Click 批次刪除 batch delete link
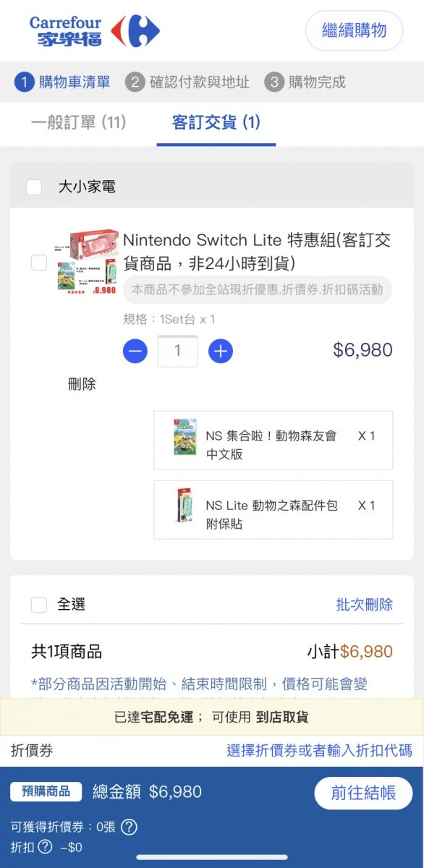Image resolution: width=424 pixels, height=868 pixels. (365, 605)
